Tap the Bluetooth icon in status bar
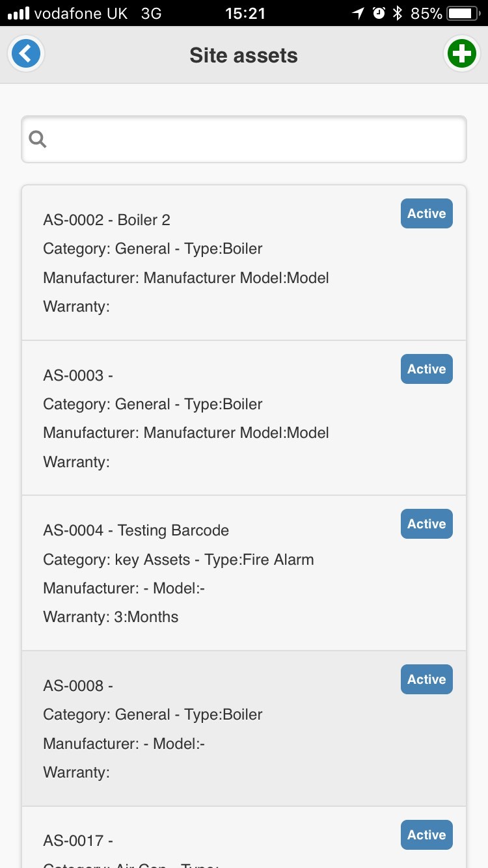Viewport: 488px width, 868px height. pyautogui.click(x=398, y=13)
